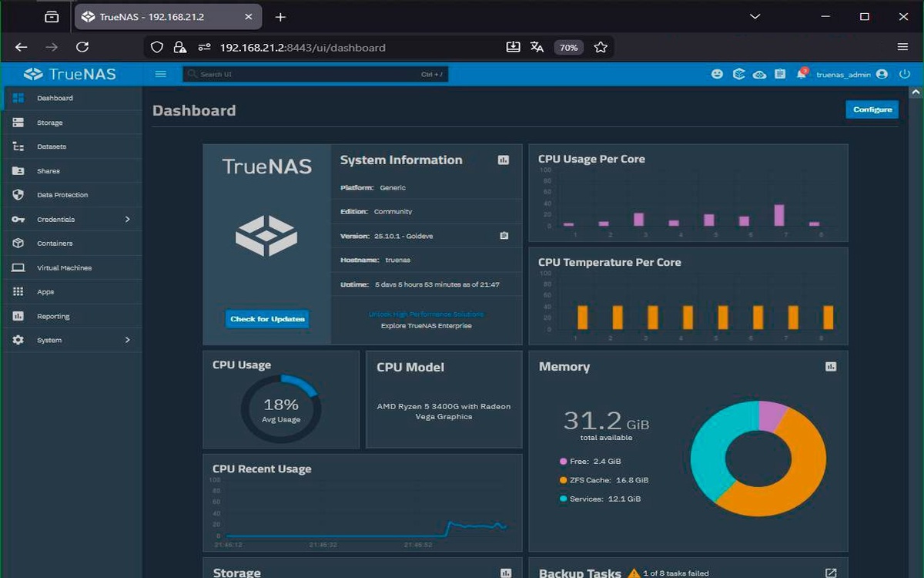
Task: Open Apps in the sidebar
Action: 72,292
